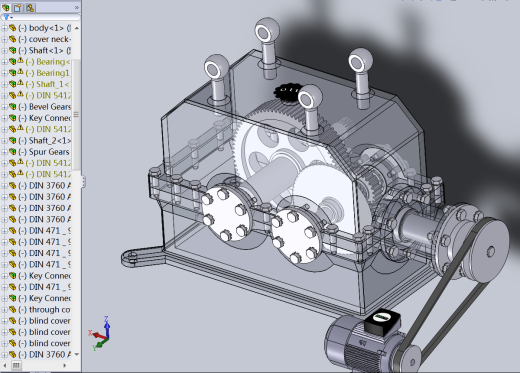Select the "(-) through co" tree label
Screen dimensions: 520x373
pos(45,310)
